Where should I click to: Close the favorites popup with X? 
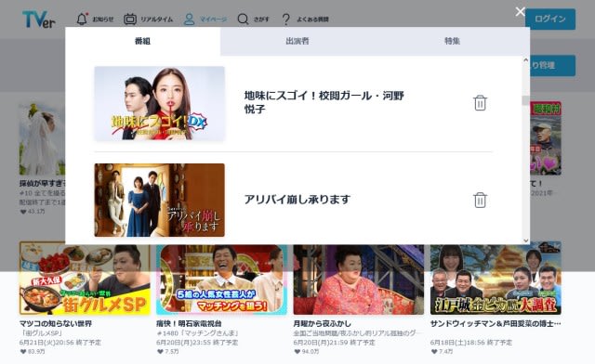520,12
